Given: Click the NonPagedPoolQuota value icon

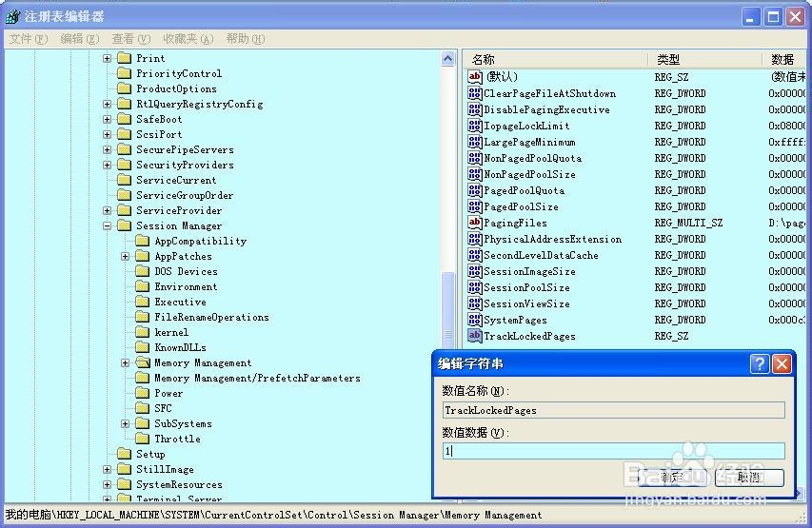Looking at the screenshot, I should pyautogui.click(x=474, y=158).
